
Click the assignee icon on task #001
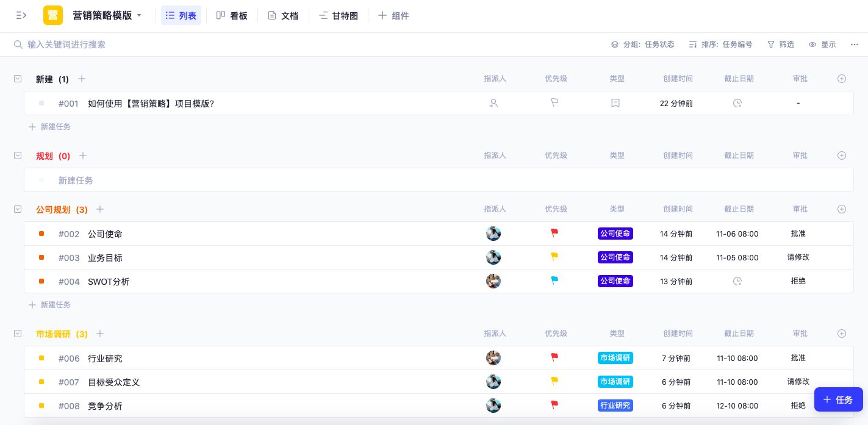tap(493, 103)
